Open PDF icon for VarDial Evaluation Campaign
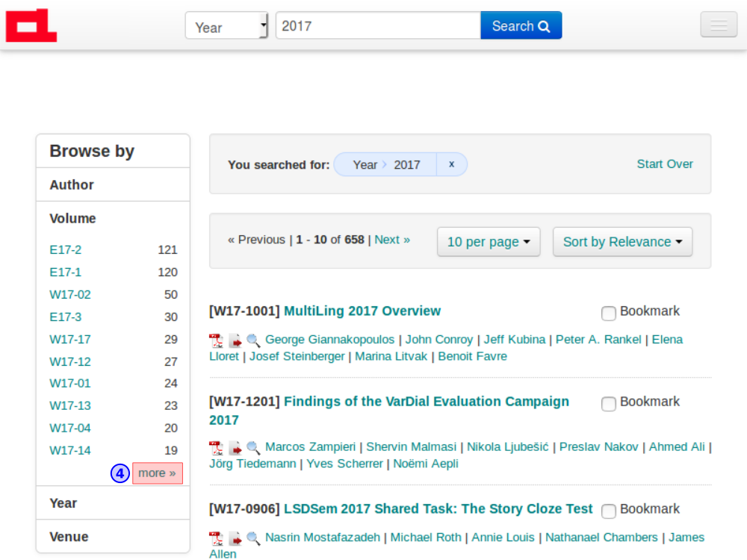The width and height of the screenshot is (747, 560). pyautogui.click(x=216, y=447)
